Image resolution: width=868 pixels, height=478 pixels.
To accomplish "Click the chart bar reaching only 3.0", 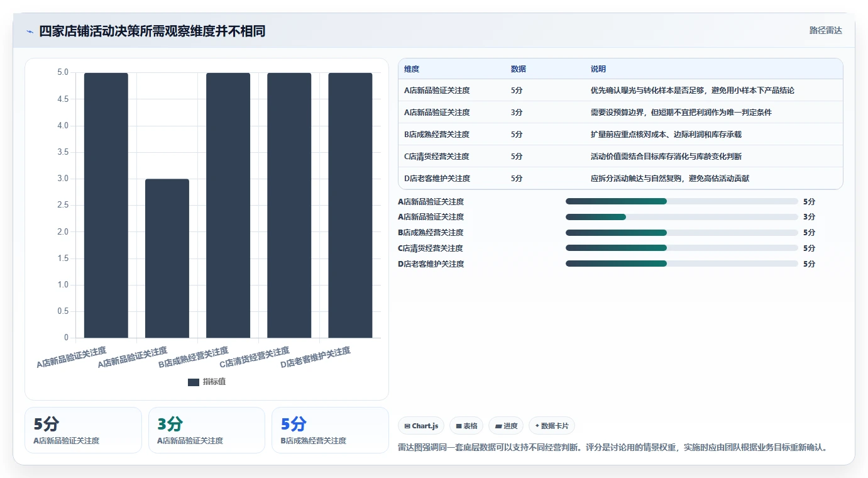I will tap(167, 258).
